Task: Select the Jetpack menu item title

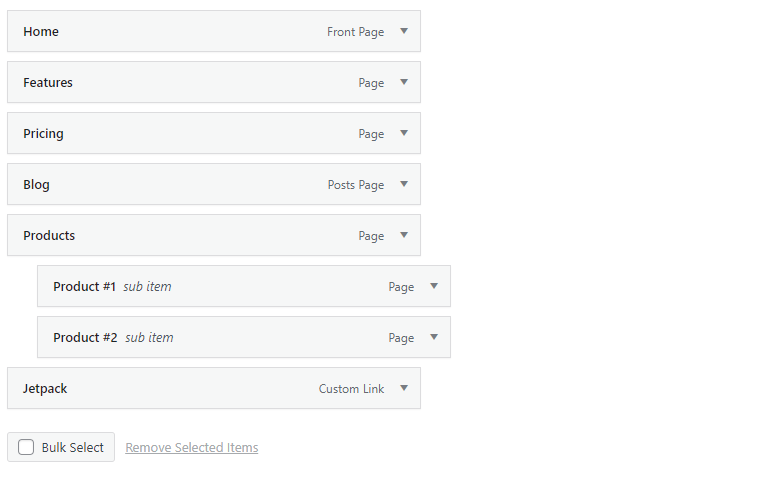Action: tap(45, 389)
